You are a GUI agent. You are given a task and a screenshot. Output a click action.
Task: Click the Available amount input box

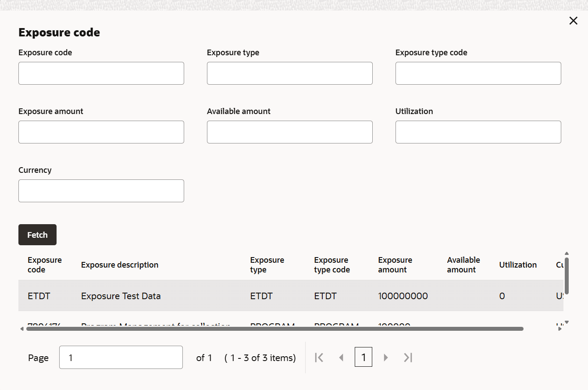pos(289,132)
